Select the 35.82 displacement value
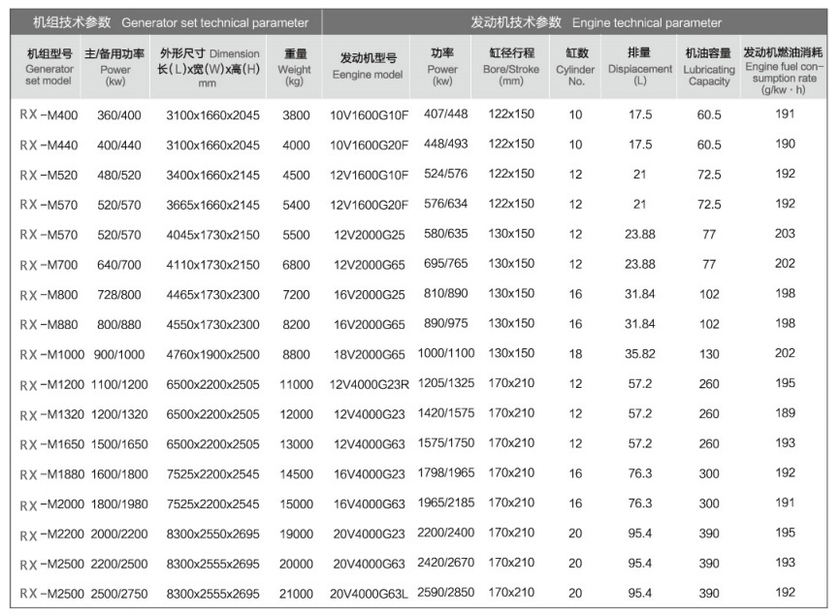 [640, 355]
